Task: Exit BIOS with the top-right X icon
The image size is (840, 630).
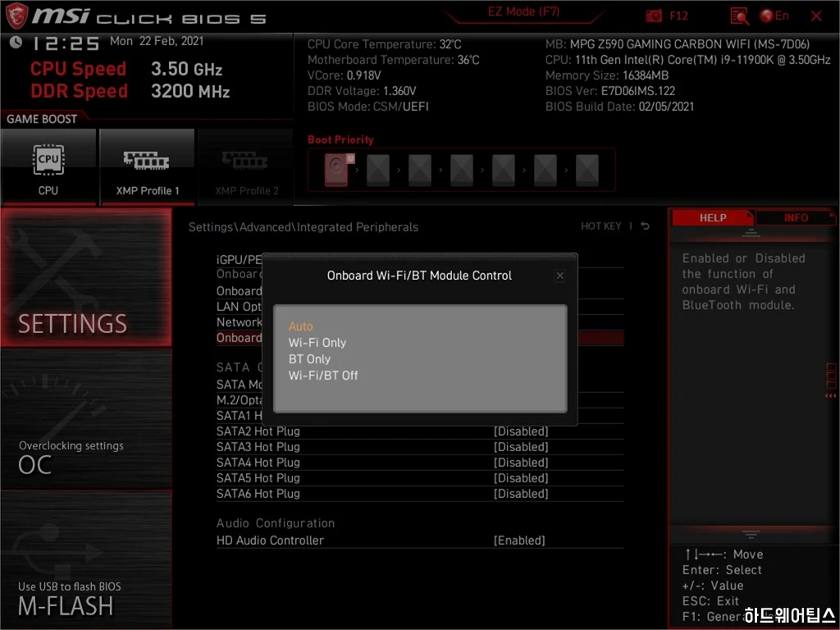Action: pyautogui.click(x=816, y=16)
